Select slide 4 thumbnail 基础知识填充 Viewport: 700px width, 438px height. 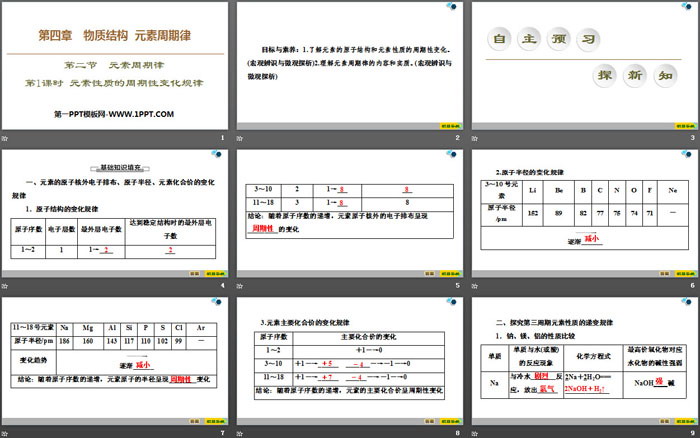click(x=115, y=213)
